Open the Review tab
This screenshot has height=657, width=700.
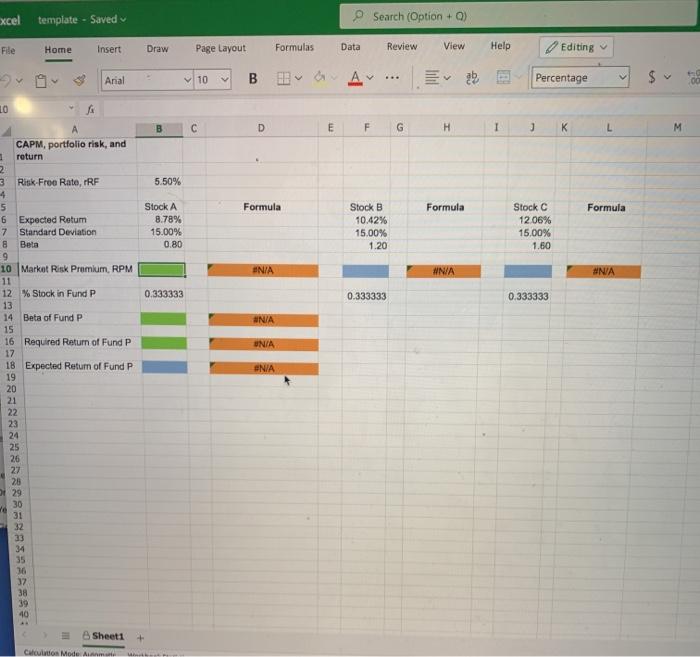402,46
